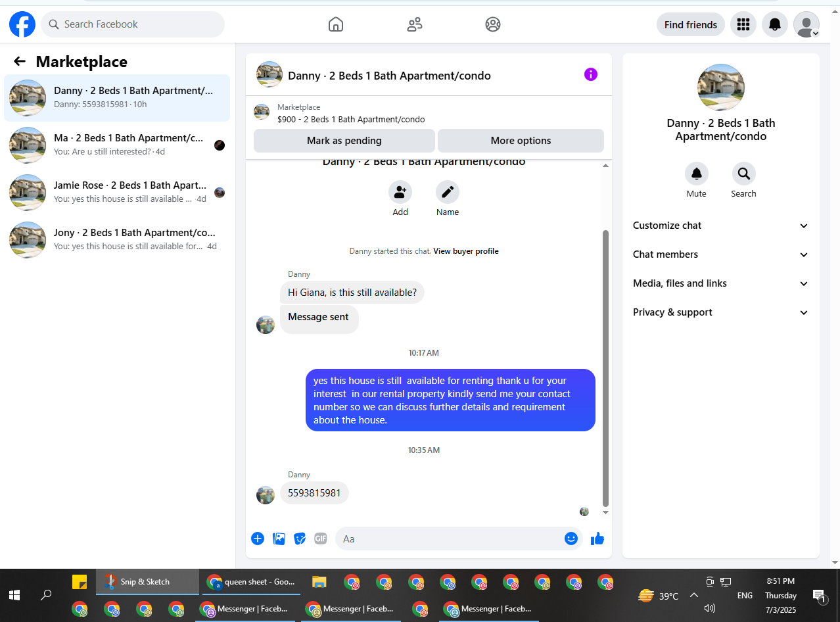840x622 pixels.
Task: Open the ENG language indicator
Action: point(745,596)
